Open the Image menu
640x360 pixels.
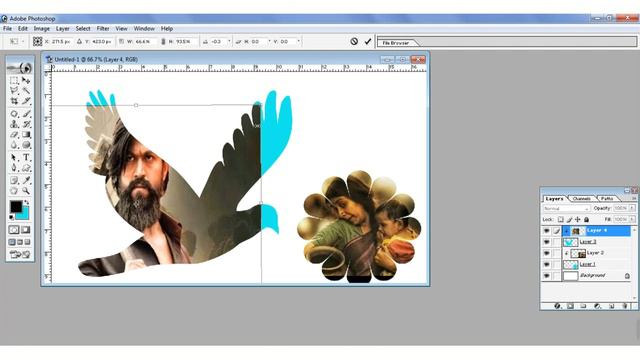click(41, 29)
